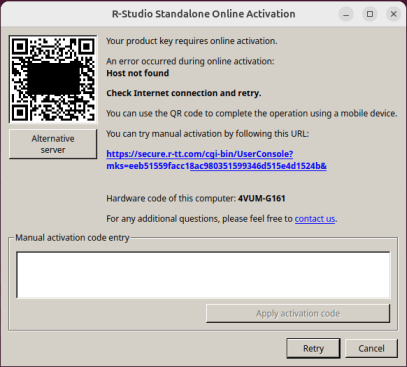Click the Alternative server button
Viewport: 407px width, 367px height.
[x=53, y=144]
